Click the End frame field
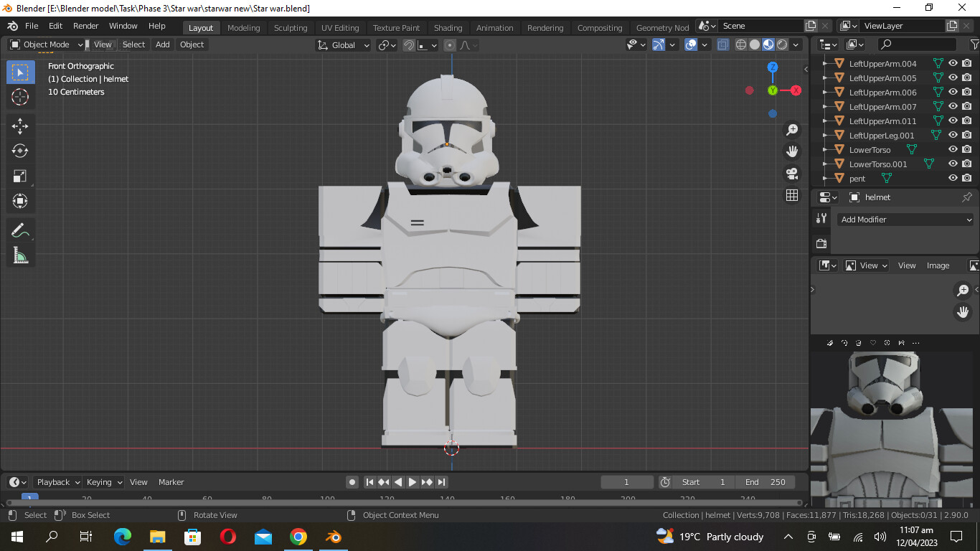Screen dimensions: 980x551 (765, 482)
